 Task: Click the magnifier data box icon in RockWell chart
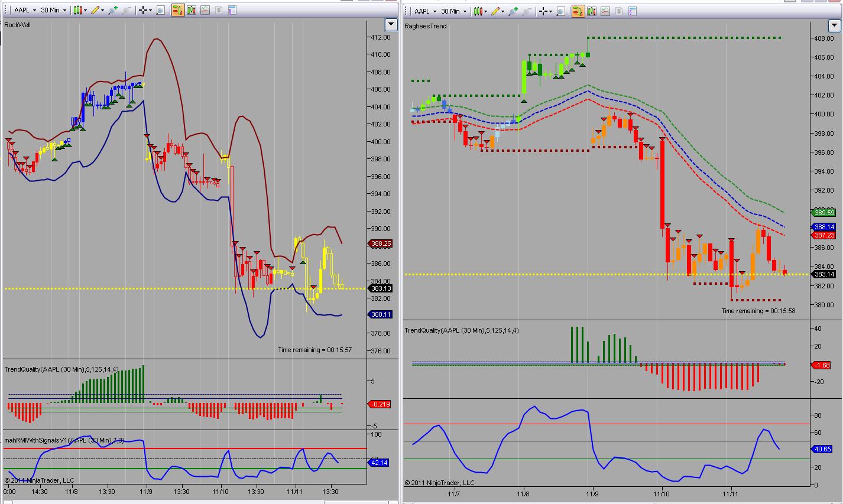click(160, 10)
